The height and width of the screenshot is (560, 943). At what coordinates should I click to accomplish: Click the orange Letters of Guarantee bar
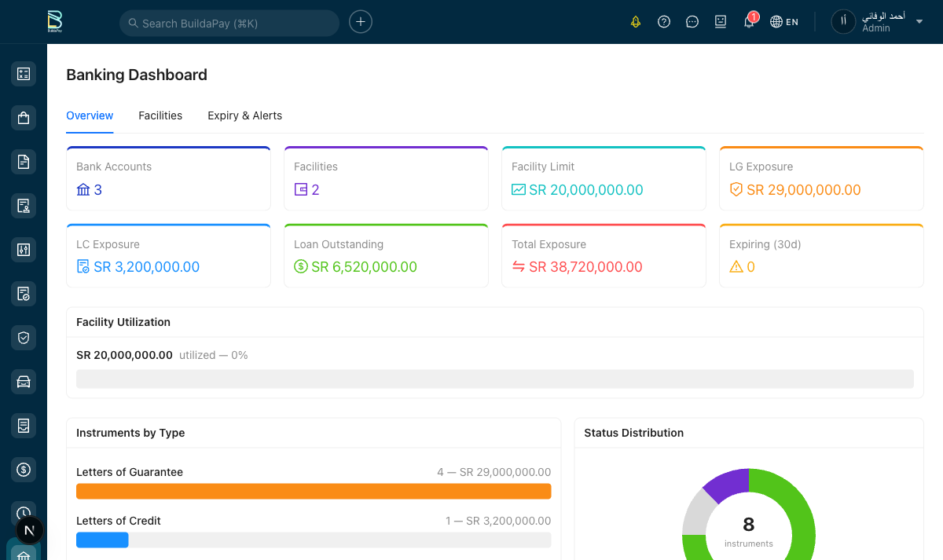314,492
